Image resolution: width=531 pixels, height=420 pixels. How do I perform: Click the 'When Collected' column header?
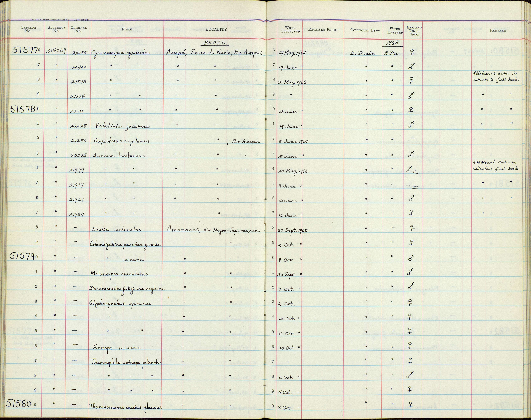click(290, 30)
